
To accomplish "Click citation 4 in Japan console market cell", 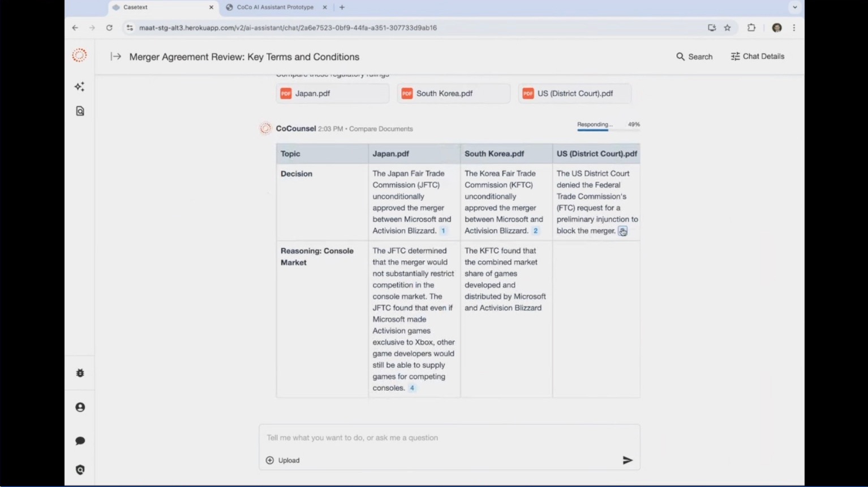I will click(412, 388).
